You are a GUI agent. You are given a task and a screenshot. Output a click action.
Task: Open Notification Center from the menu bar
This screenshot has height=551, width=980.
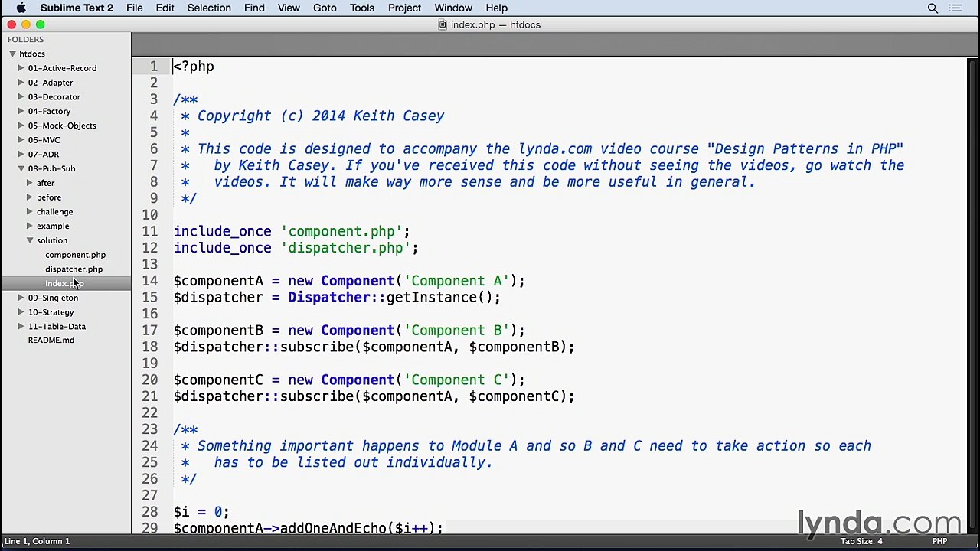point(955,8)
